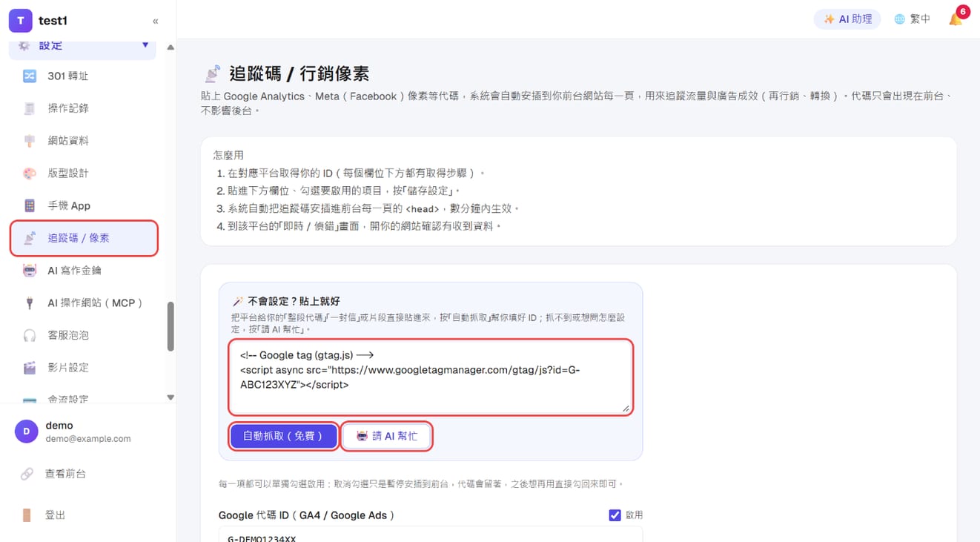Click the 請 AI 幫忙 button
980x542 pixels.
(x=387, y=436)
